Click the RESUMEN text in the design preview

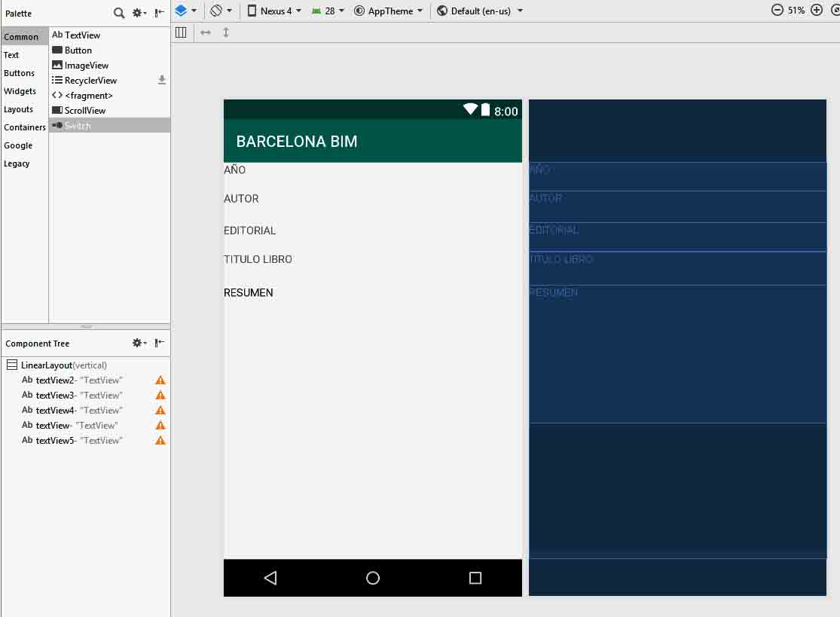click(x=249, y=292)
